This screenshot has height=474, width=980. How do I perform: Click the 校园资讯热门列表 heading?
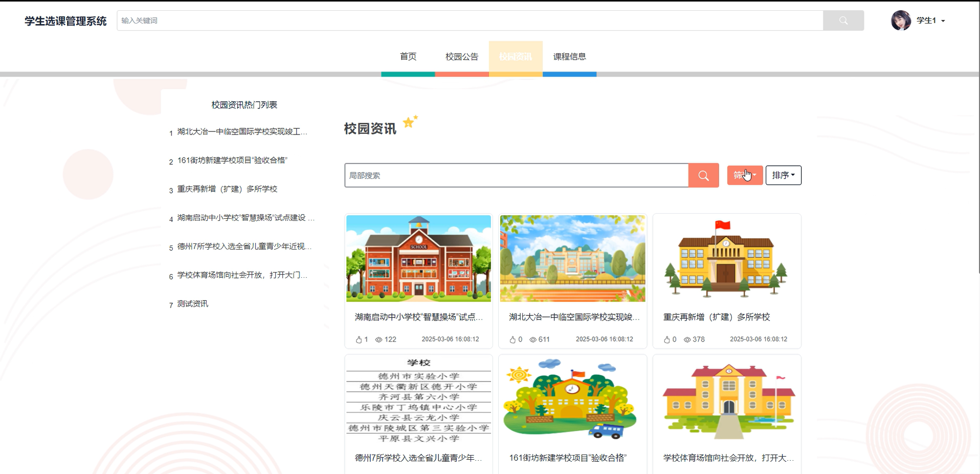pos(244,105)
